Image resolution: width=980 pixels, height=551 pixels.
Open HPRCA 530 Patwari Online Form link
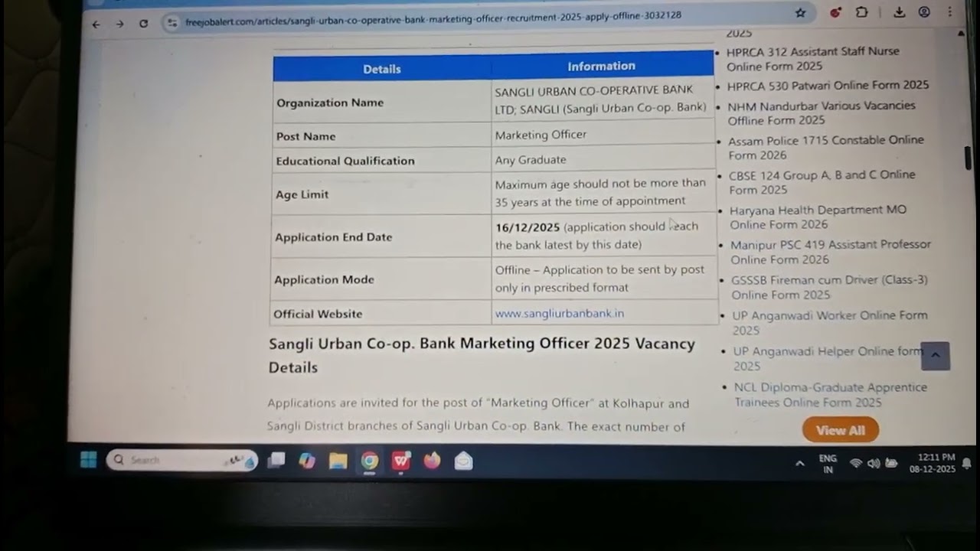click(x=828, y=85)
